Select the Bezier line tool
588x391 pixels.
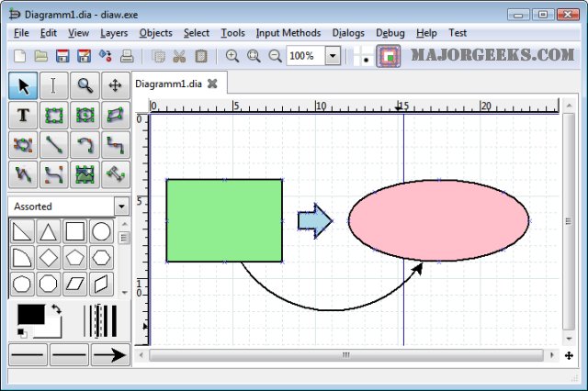click(53, 174)
